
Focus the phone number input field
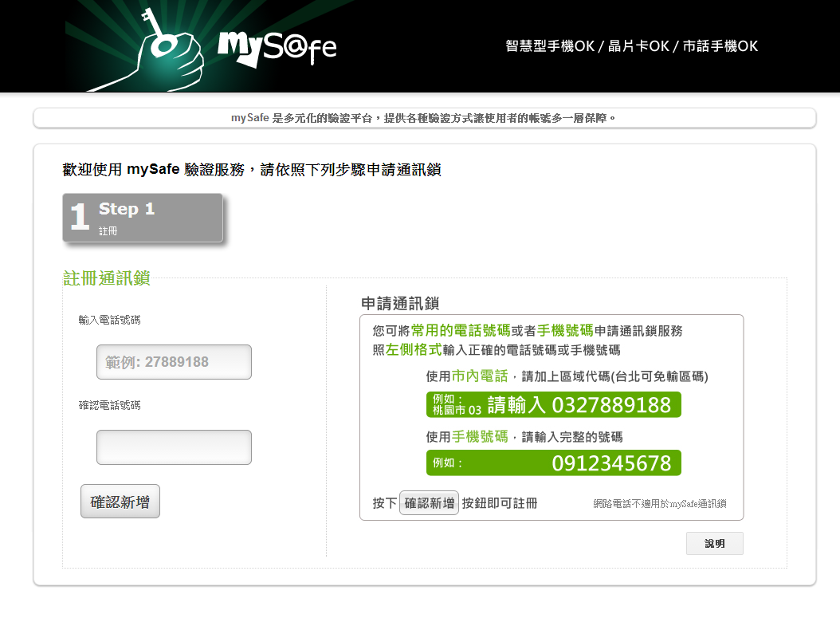click(174, 362)
